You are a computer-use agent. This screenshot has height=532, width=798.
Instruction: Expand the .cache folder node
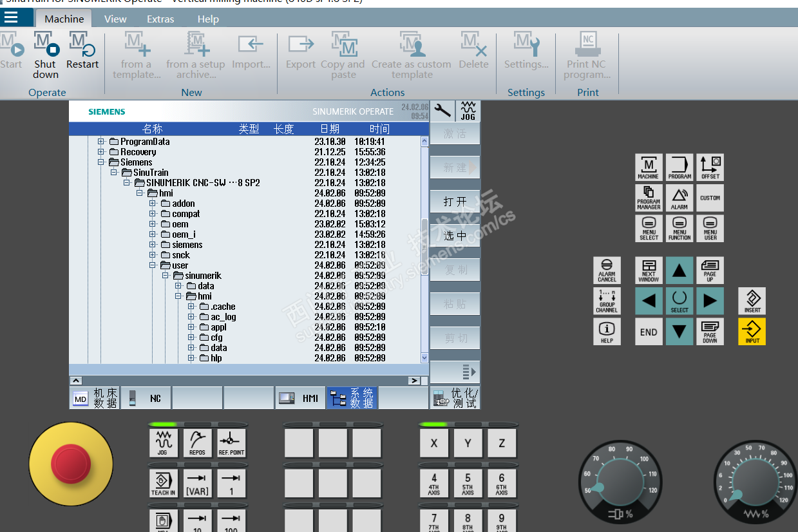click(x=191, y=307)
